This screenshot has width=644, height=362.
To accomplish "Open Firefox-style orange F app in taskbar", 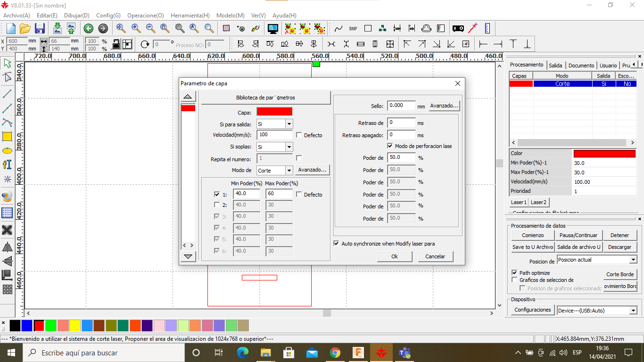I will [x=359, y=353].
